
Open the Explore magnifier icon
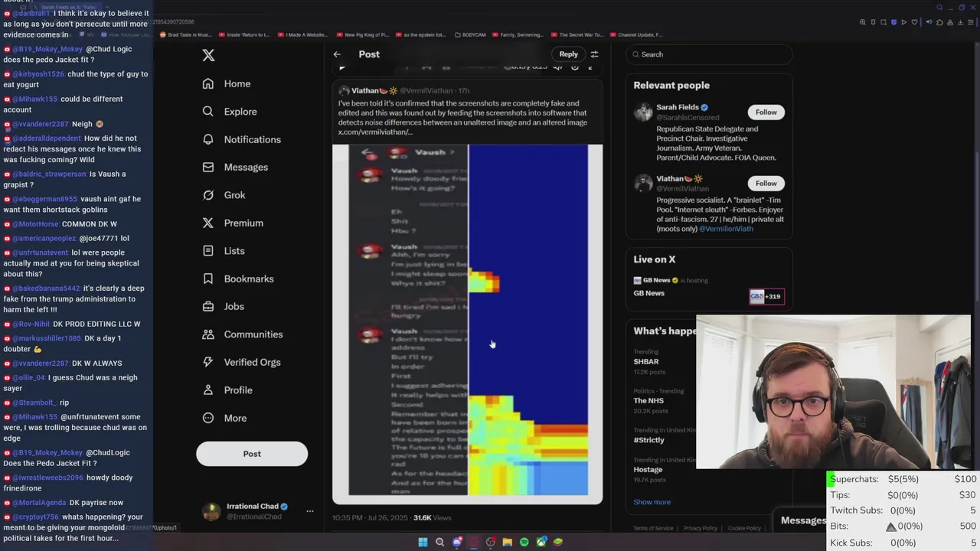tap(208, 111)
